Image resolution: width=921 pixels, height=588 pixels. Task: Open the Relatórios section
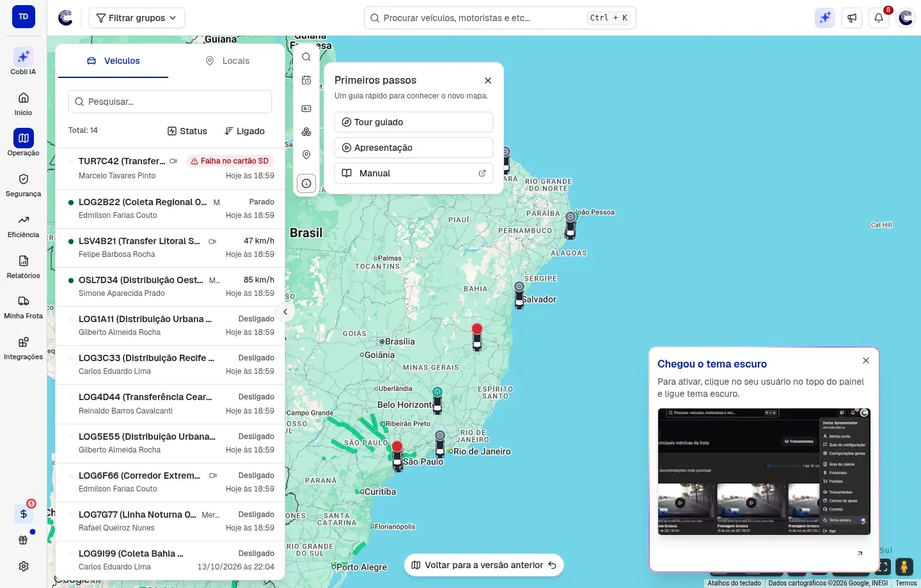point(23,267)
